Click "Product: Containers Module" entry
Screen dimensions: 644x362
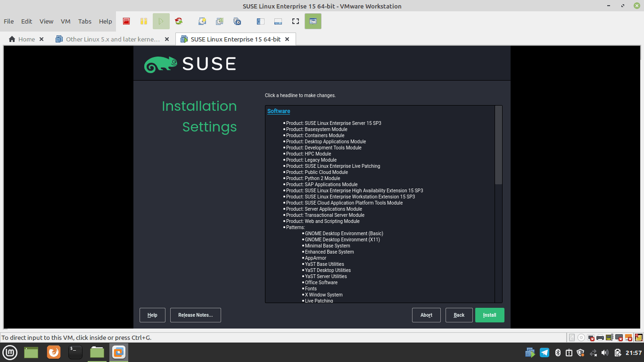point(315,135)
